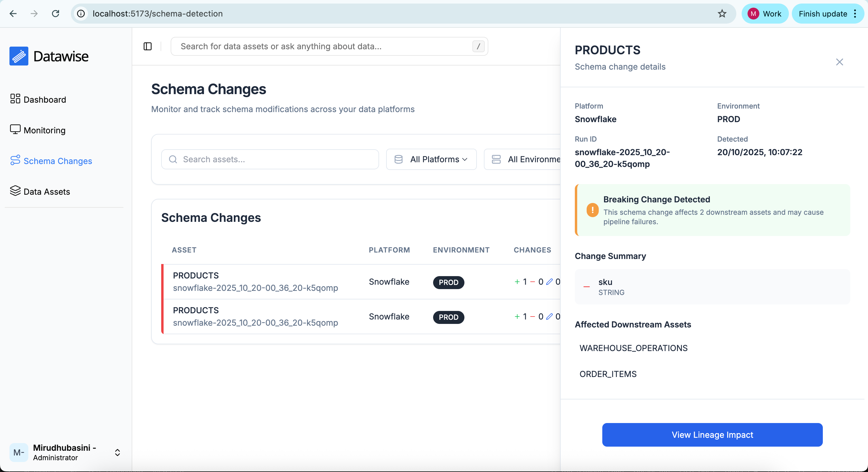
Task: Click into the Search assets field
Action: (x=270, y=160)
